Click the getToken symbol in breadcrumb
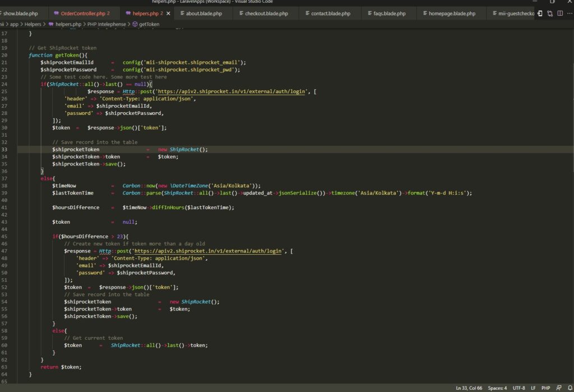574x392 pixels. click(150, 24)
